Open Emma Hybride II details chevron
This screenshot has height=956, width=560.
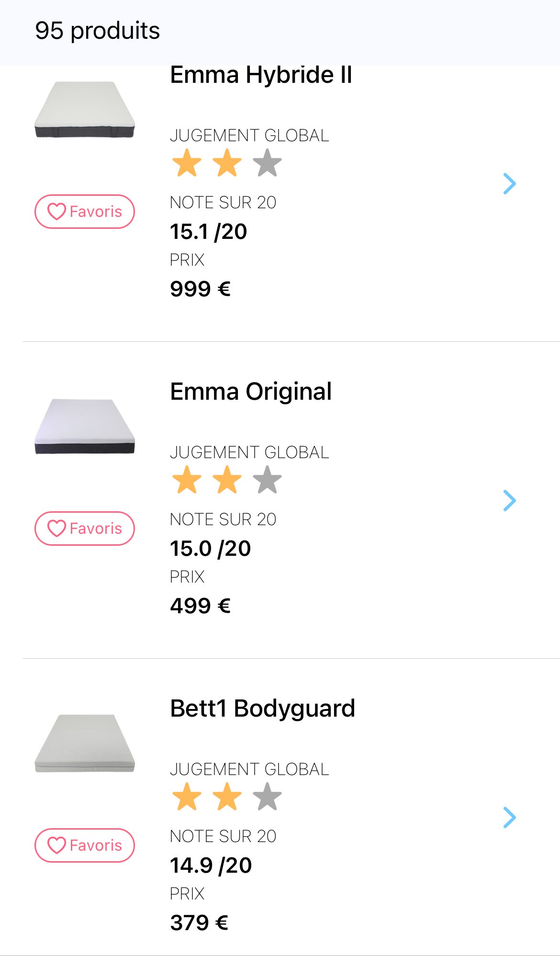[510, 184]
